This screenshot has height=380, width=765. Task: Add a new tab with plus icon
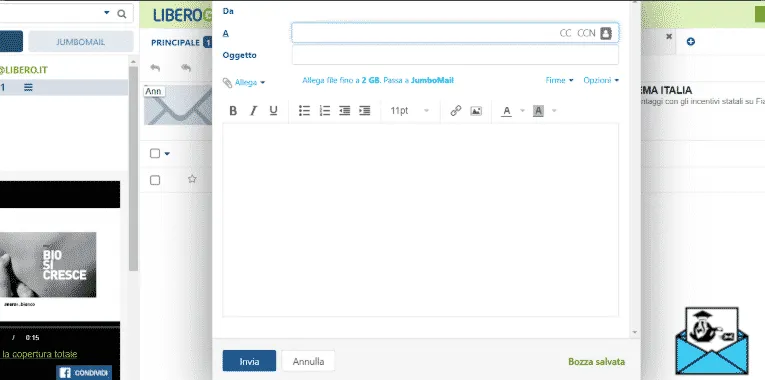[690, 41]
